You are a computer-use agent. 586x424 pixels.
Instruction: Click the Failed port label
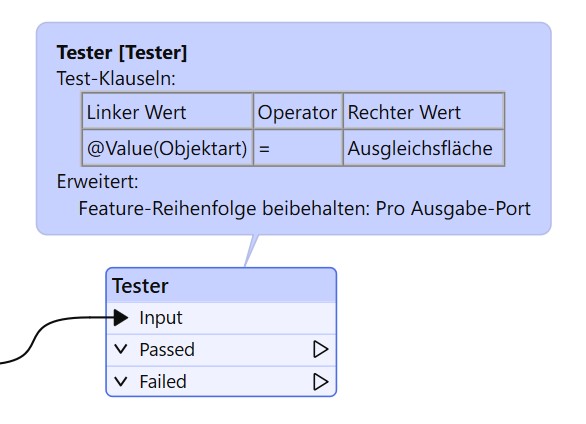pos(163,382)
